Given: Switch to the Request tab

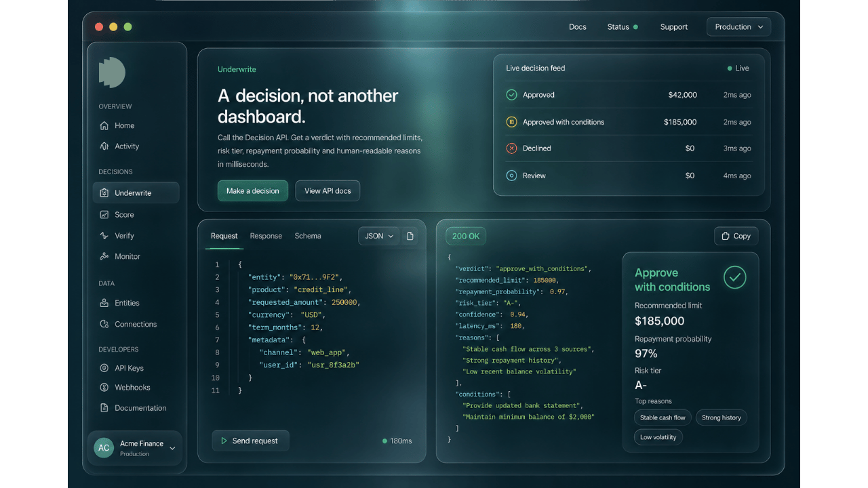Looking at the screenshot, I should click(x=224, y=236).
